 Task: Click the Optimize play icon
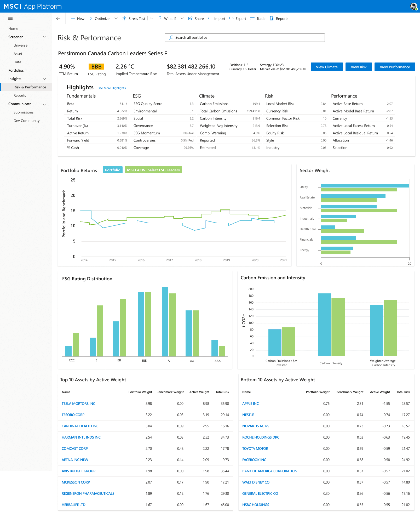point(91,18)
